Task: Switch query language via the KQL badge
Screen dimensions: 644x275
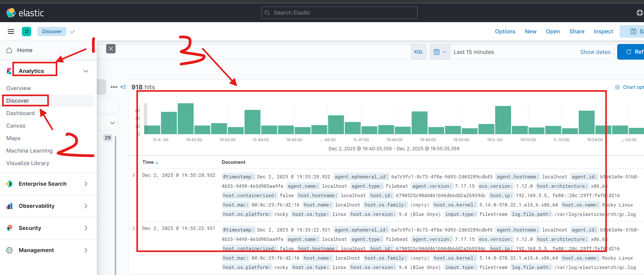Action: tap(418, 52)
